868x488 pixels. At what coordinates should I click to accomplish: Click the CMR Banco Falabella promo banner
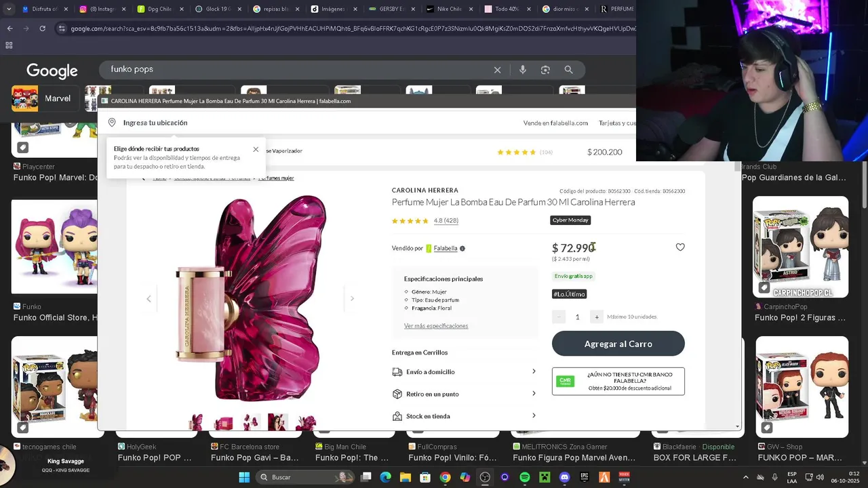point(618,381)
